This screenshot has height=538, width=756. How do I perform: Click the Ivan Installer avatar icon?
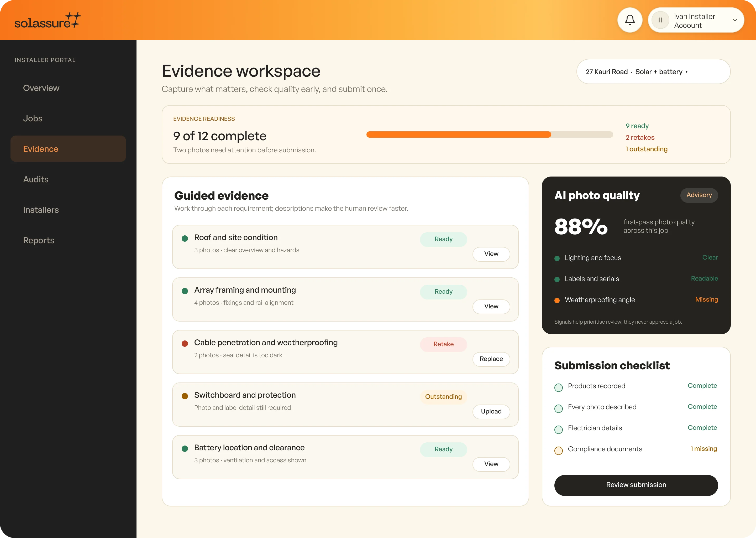click(x=660, y=20)
